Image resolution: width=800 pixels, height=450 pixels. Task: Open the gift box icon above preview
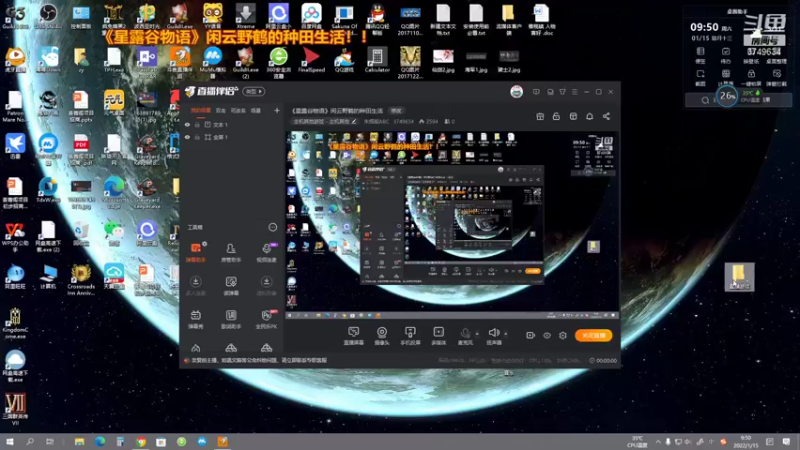(540, 116)
